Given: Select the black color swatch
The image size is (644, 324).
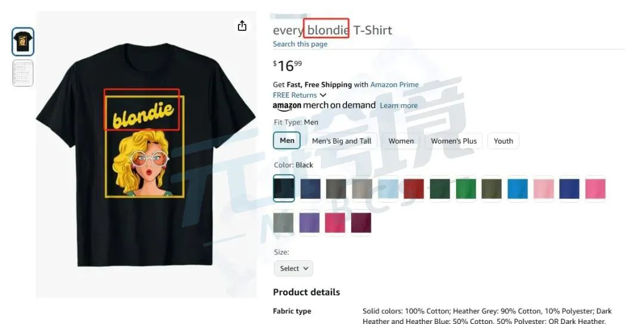Looking at the screenshot, I should click(284, 189).
